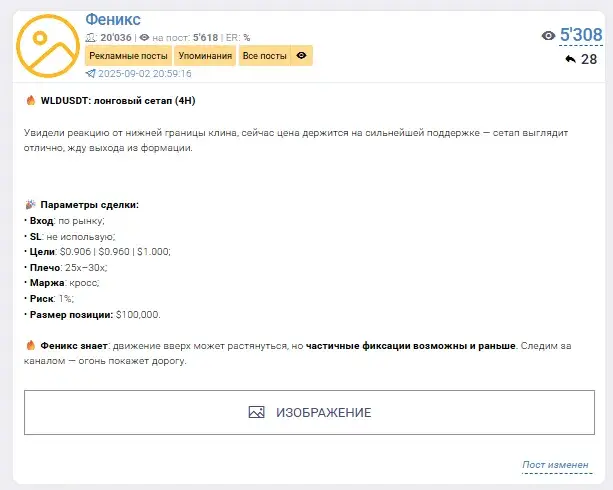The image size is (613, 490).
Task: Open the Феникс channel avatar
Action: pyautogui.click(x=48, y=46)
